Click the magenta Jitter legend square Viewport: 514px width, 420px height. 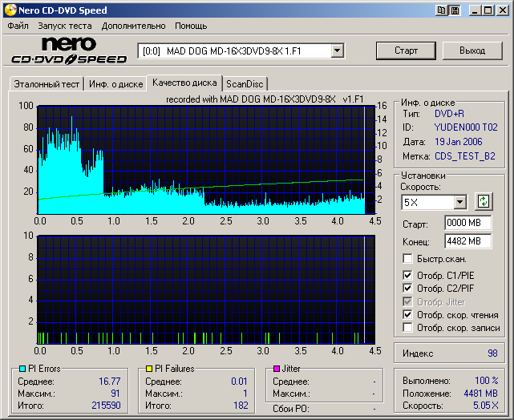point(276,369)
